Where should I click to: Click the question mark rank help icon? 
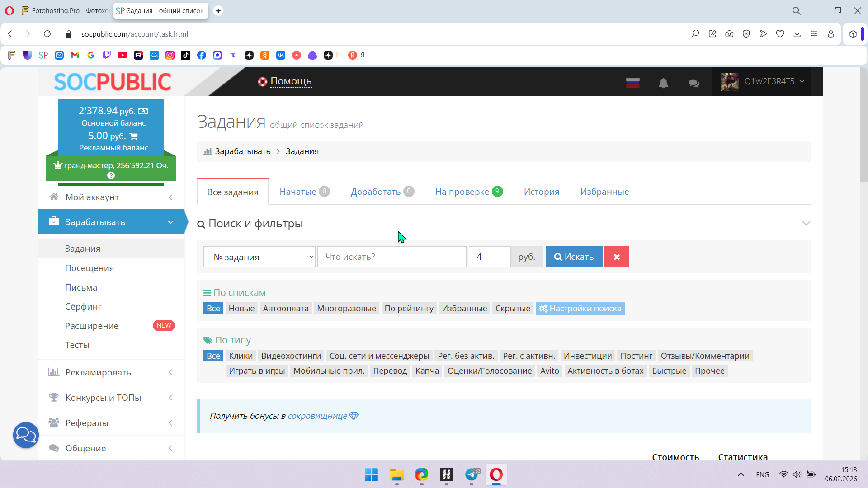(111, 176)
